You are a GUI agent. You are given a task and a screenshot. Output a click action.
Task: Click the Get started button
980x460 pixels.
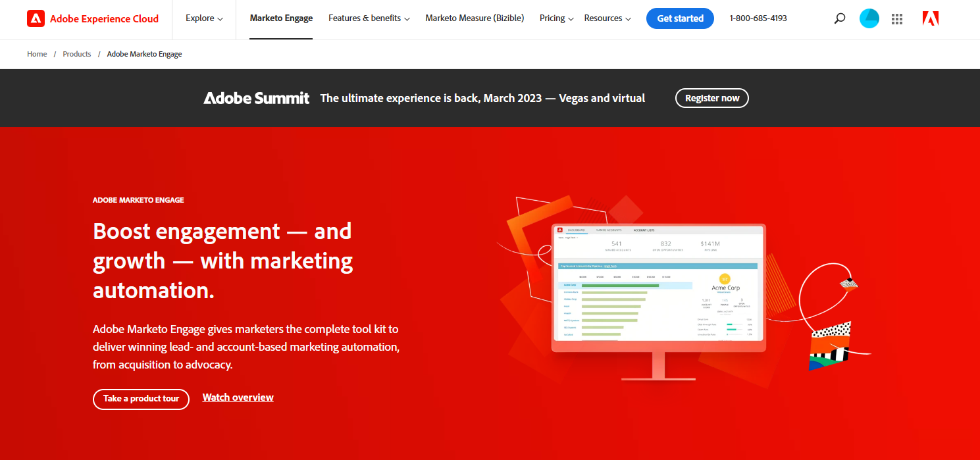tap(680, 18)
